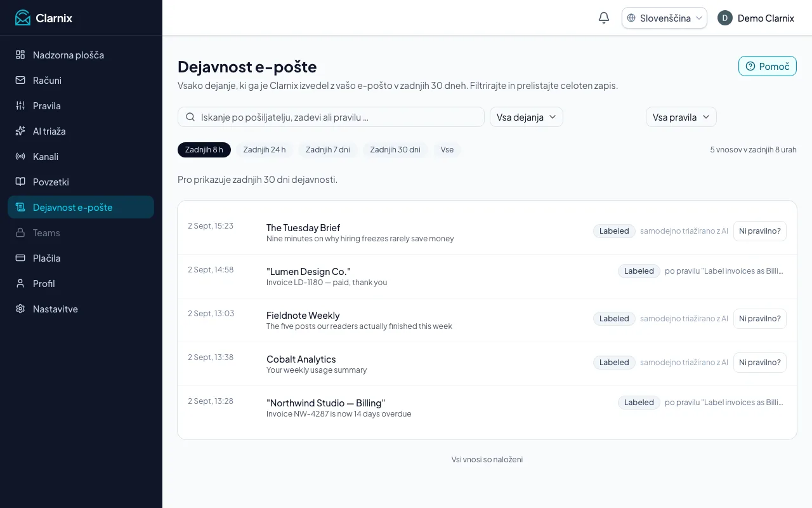Click Labeled badge on Lumen Design Co. row

point(639,271)
